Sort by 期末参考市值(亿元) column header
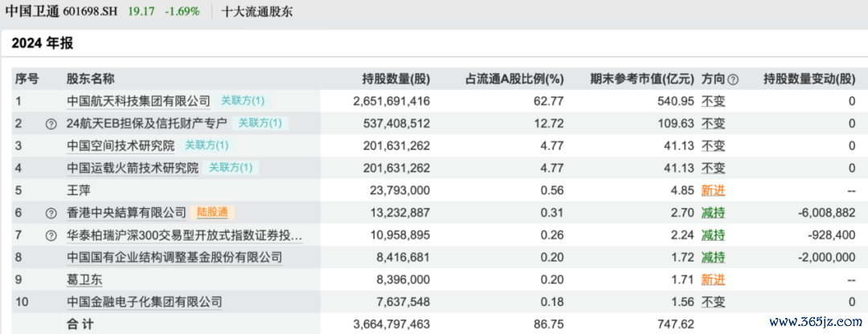The width and height of the screenshot is (868, 334). point(641,79)
